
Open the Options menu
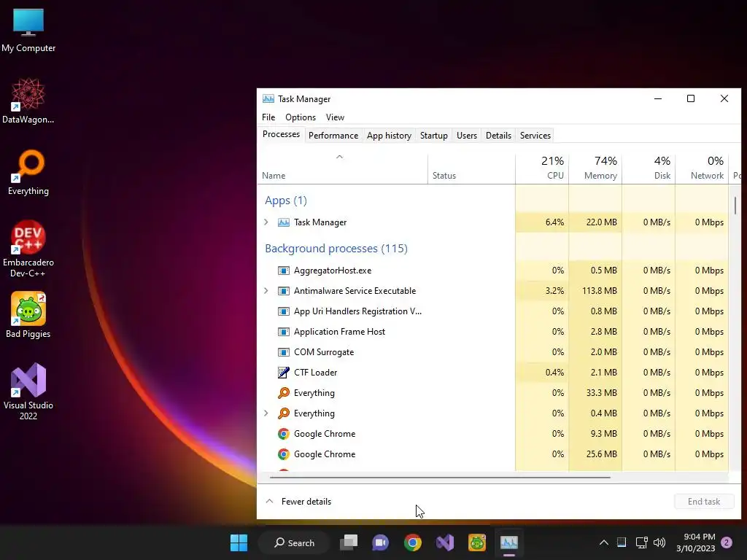[x=300, y=117]
